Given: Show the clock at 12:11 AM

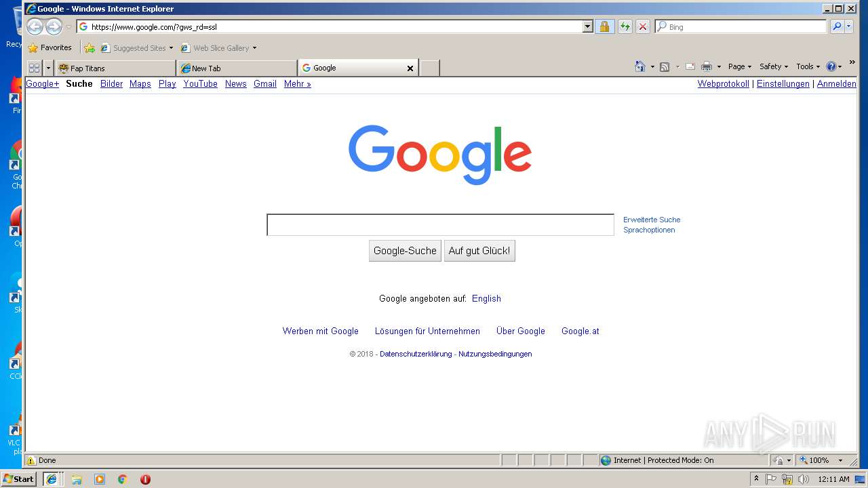Looking at the screenshot, I should 833,479.
